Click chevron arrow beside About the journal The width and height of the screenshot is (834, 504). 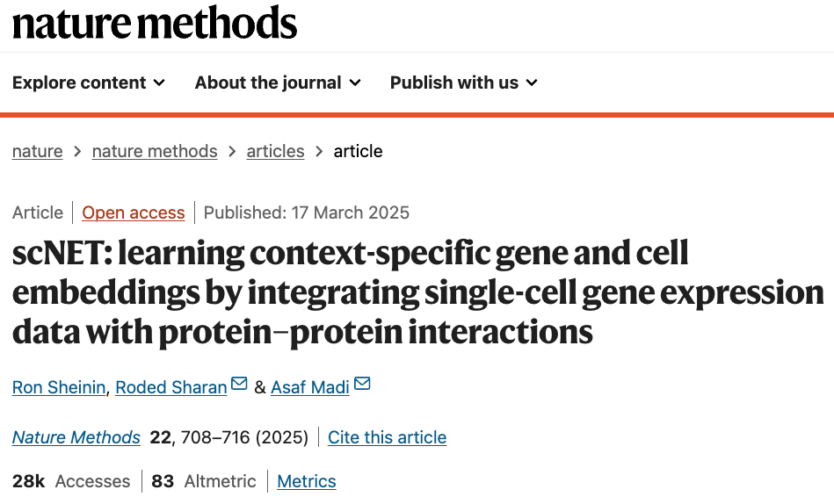point(355,83)
